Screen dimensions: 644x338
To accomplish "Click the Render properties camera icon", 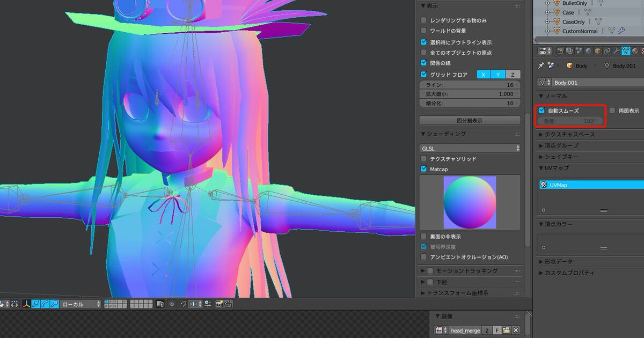I will point(560,51).
